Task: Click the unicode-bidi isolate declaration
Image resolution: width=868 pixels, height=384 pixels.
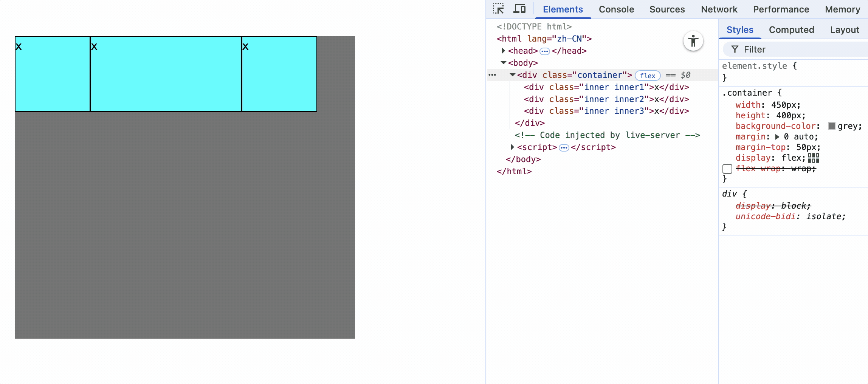Action: click(790, 217)
